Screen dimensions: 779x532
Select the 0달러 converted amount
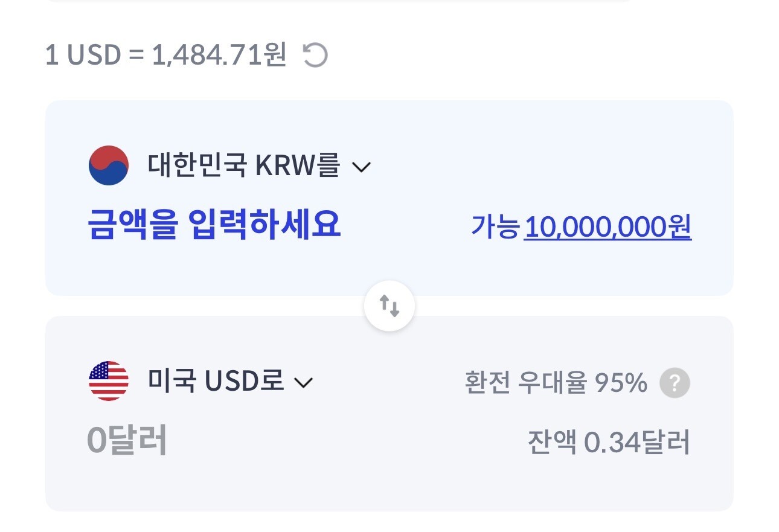pyautogui.click(x=127, y=440)
